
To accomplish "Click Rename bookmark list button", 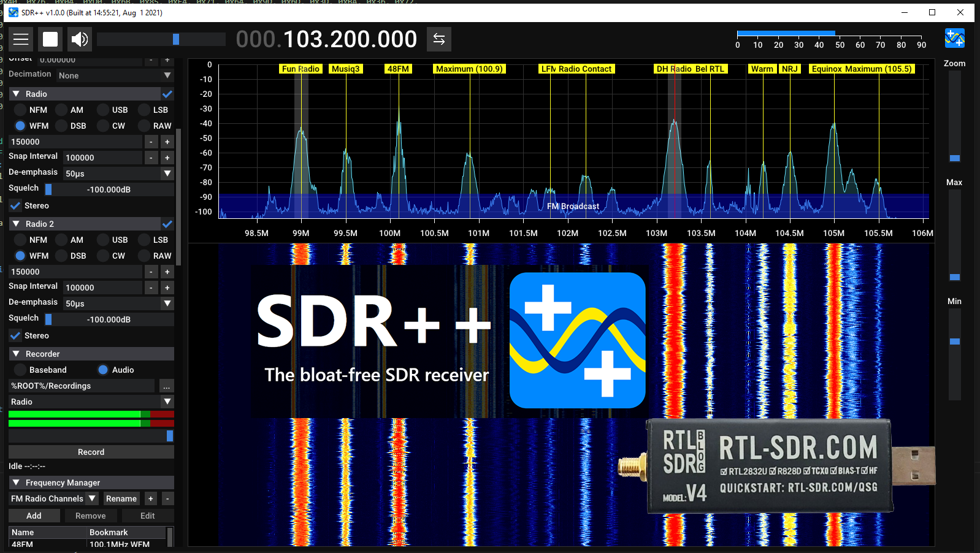I will (x=121, y=498).
